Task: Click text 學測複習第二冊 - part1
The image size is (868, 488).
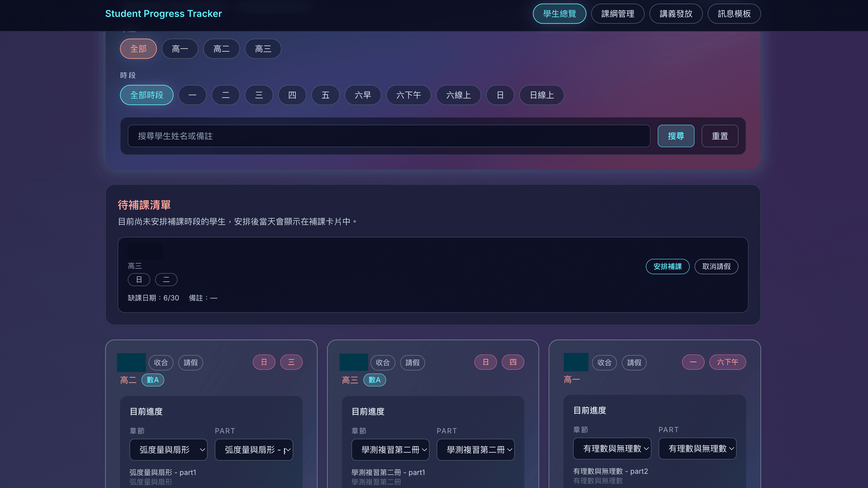Action: [388, 473]
